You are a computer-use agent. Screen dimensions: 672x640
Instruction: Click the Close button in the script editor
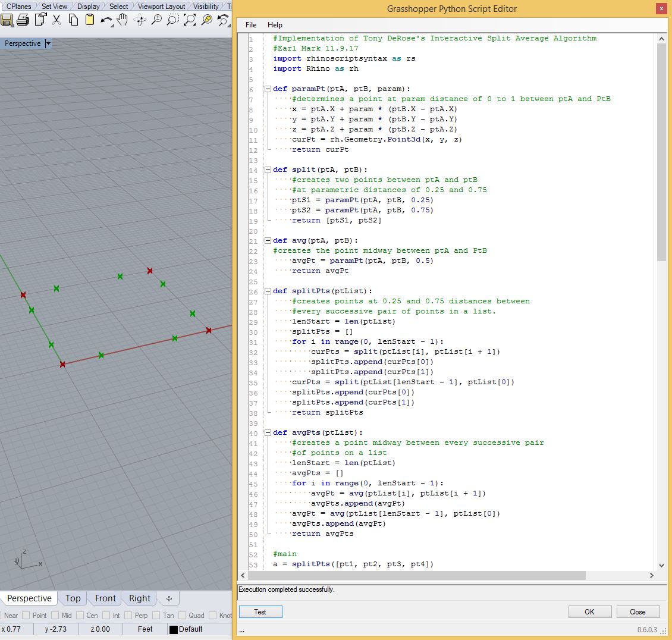point(638,611)
